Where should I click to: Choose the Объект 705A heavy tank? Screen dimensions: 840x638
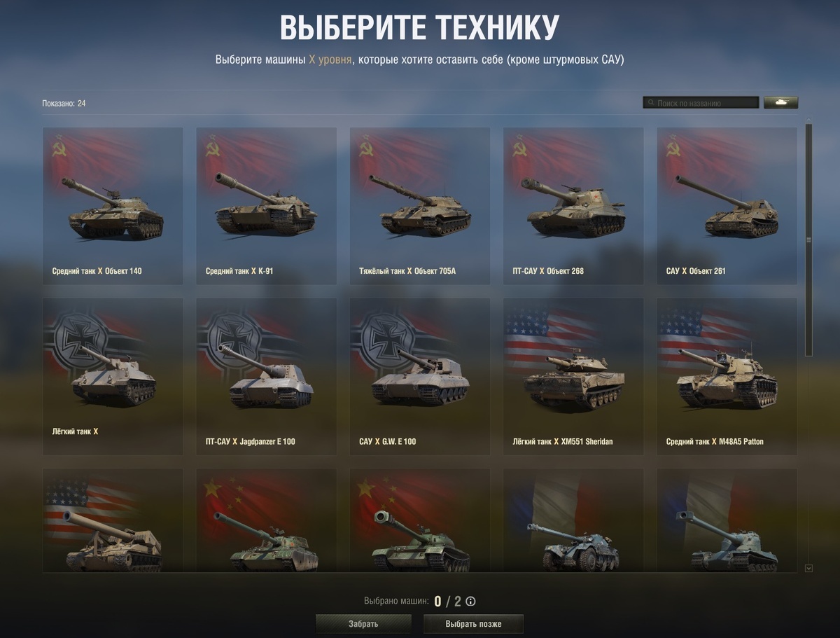(x=420, y=206)
